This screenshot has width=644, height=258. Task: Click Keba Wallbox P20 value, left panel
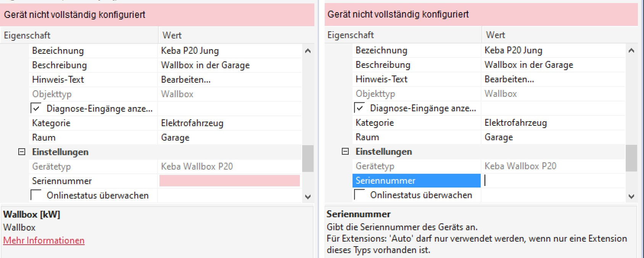[197, 166]
